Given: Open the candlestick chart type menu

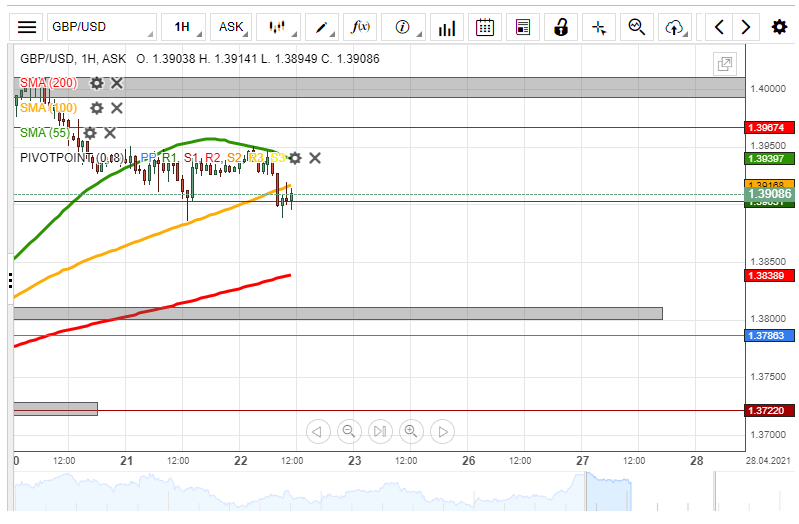Looking at the screenshot, I should (x=278, y=27).
